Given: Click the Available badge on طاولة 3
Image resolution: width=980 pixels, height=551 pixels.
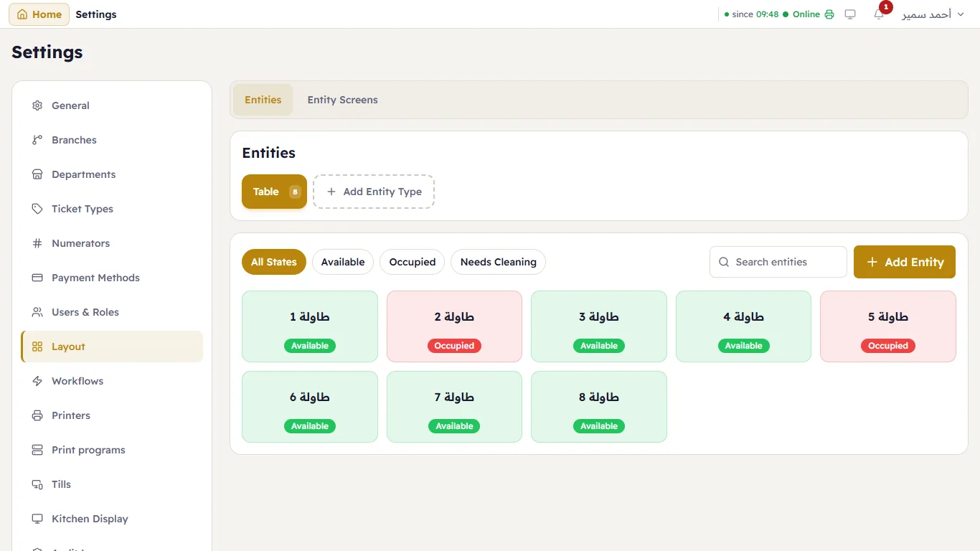Looking at the screenshot, I should pos(599,346).
